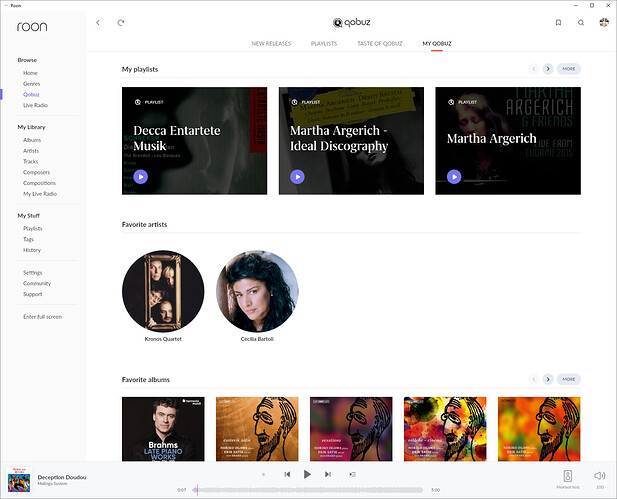Image resolution: width=617 pixels, height=499 pixels.
Task: Open the user profile avatar
Action: coord(604,22)
